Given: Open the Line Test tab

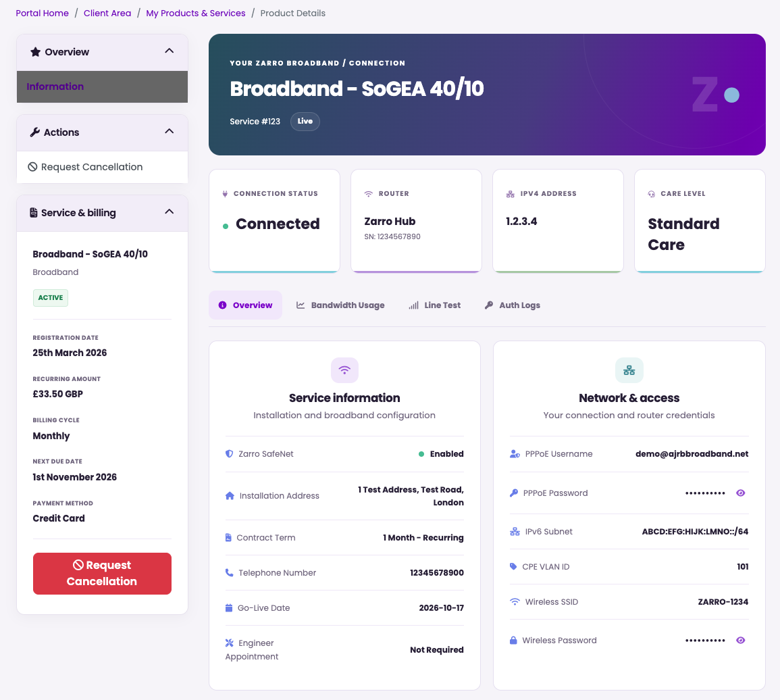Looking at the screenshot, I should coord(435,305).
